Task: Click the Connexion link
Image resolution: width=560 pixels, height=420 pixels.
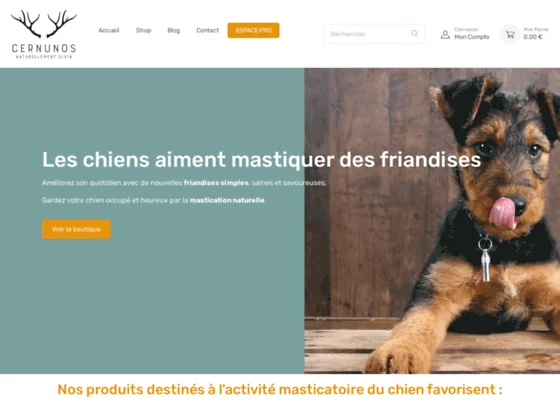Action: 466,29
